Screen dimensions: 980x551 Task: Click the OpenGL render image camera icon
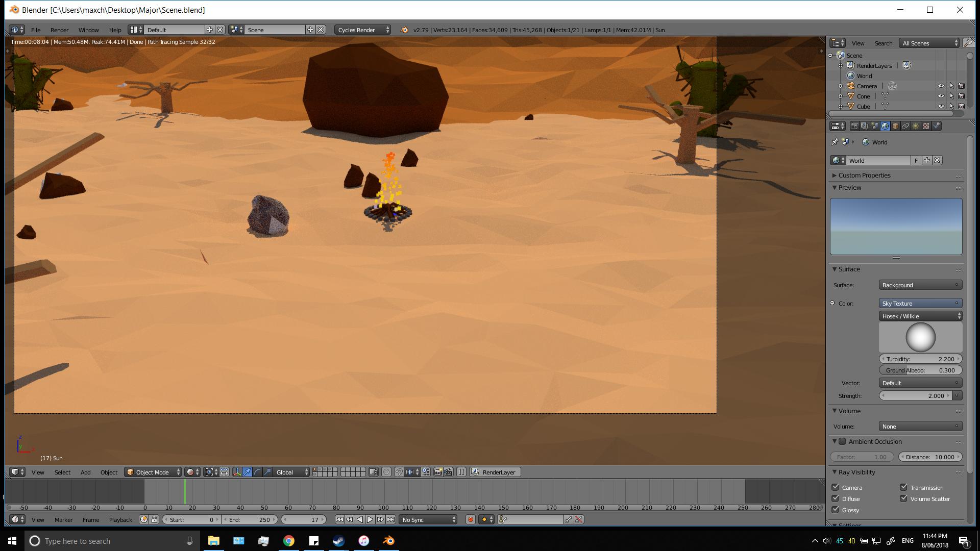[x=438, y=472]
